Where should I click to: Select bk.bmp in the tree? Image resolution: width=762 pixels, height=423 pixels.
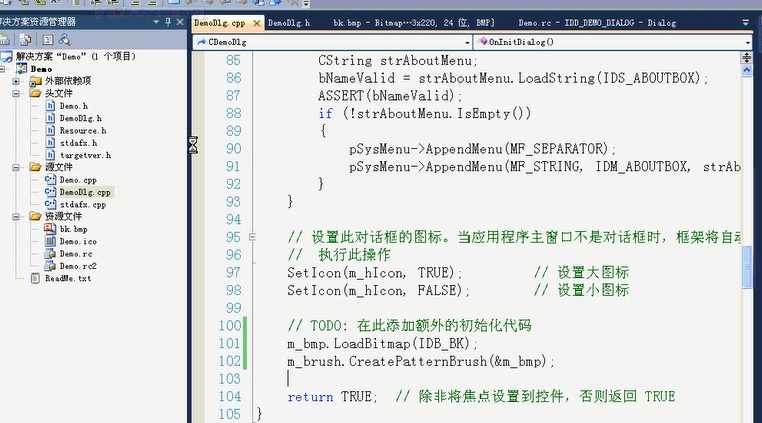click(73, 229)
